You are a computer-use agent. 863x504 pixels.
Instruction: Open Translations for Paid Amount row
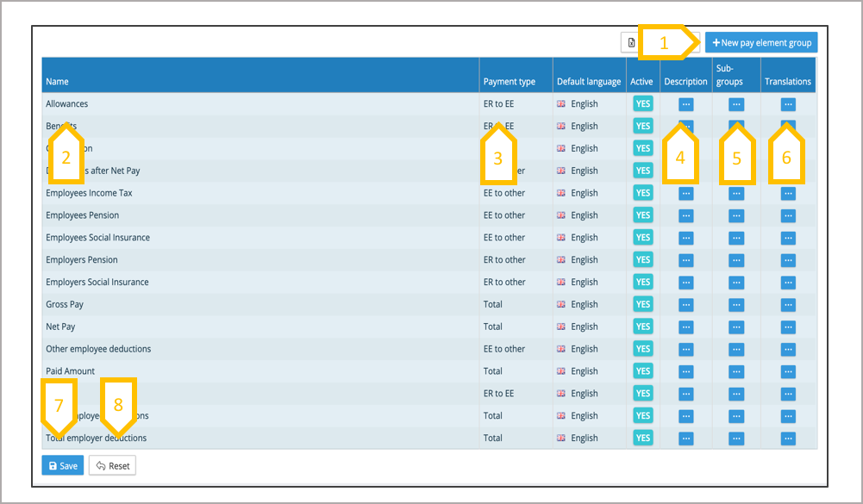coord(788,371)
